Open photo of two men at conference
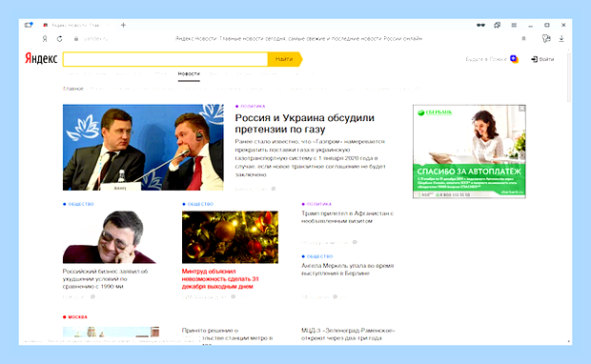This screenshot has width=591, height=364. (143, 148)
